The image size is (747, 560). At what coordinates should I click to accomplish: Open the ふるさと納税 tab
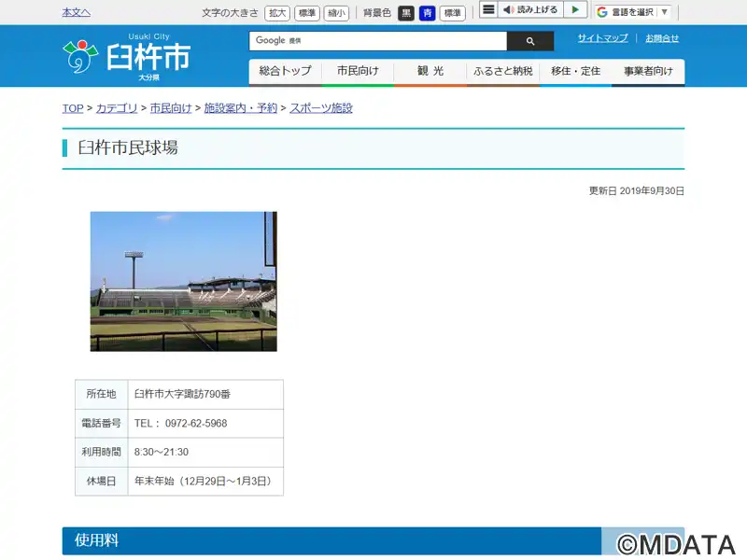[x=503, y=72]
